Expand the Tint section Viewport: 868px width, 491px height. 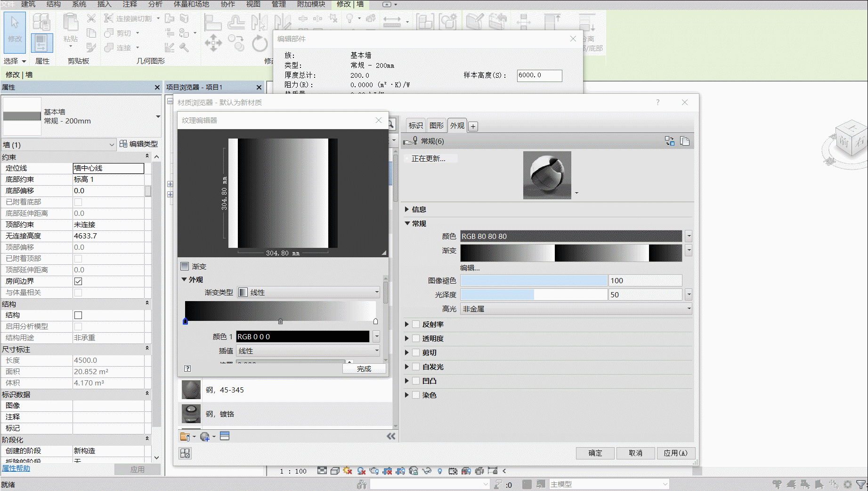(x=407, y=395)
